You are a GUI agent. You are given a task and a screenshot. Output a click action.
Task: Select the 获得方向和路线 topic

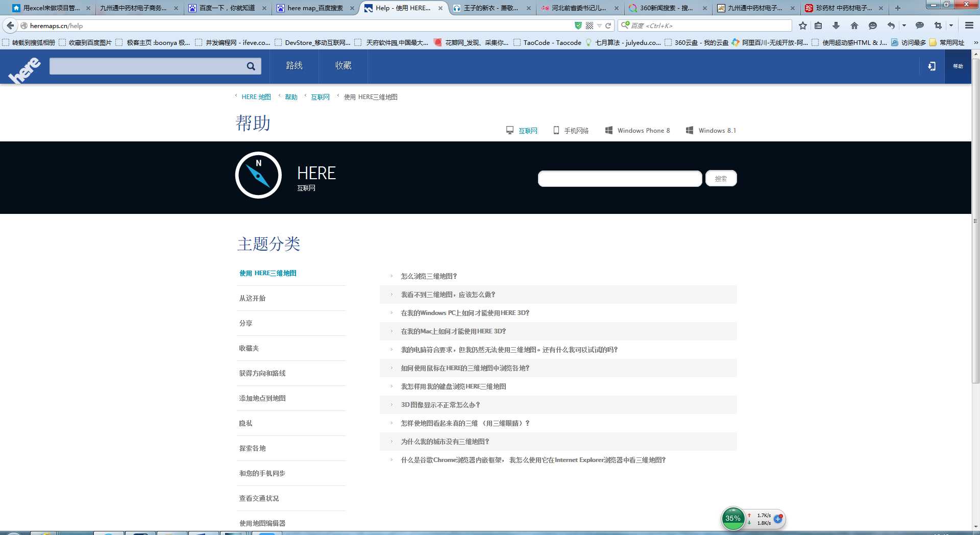pyautogui.click(x=262, y=373)
